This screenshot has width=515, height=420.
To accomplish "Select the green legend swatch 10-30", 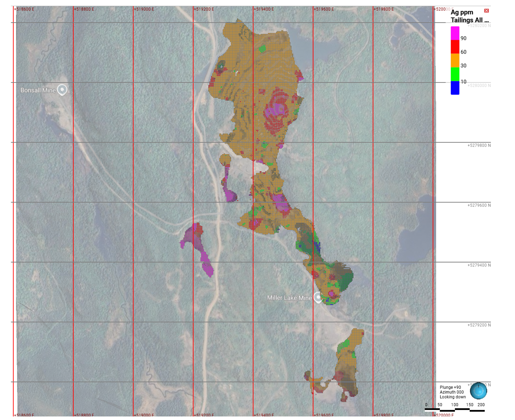I will [x=455, y=74].
